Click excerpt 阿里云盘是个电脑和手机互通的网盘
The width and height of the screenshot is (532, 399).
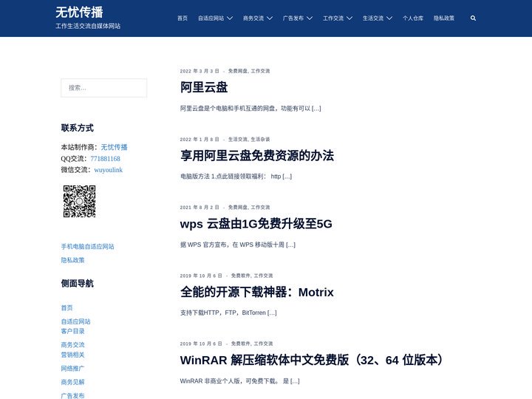coord(250,109)
